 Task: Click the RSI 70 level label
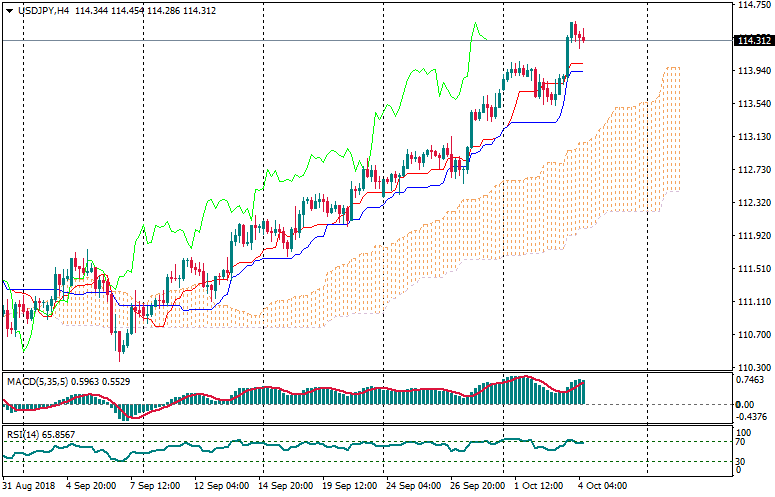(741, 441)
